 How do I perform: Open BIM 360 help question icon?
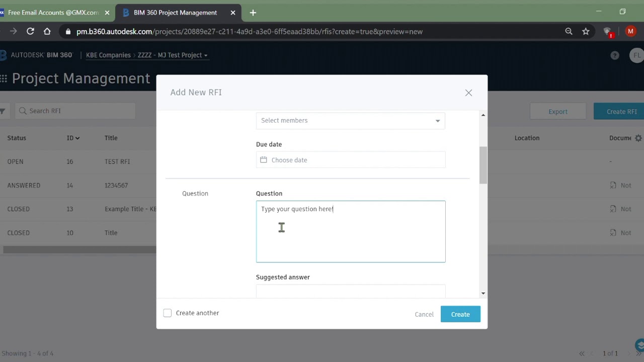pyautogui.click(x=615, y=55)
